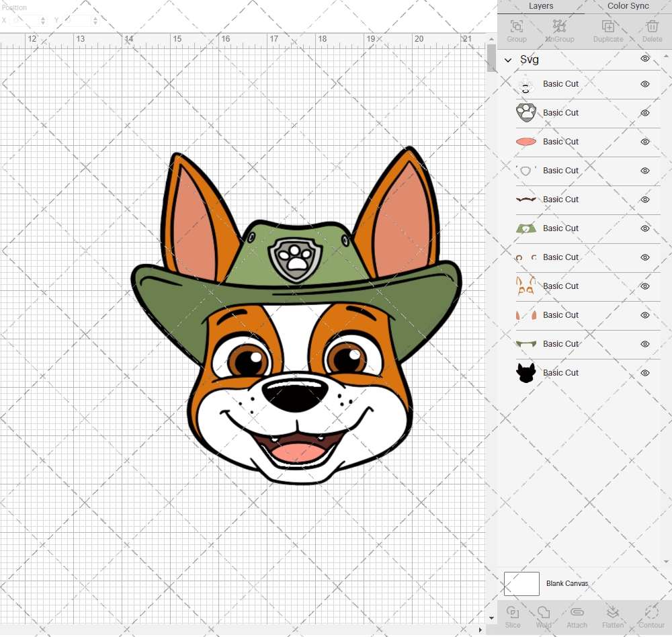Collapse the Svg group chevron
The height and width of the screenshot is (637, 672).
(x=508, y=60)
